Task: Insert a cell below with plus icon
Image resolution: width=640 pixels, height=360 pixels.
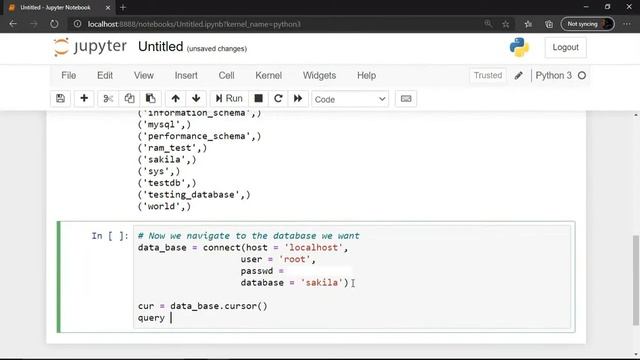Action: (84, 99)
